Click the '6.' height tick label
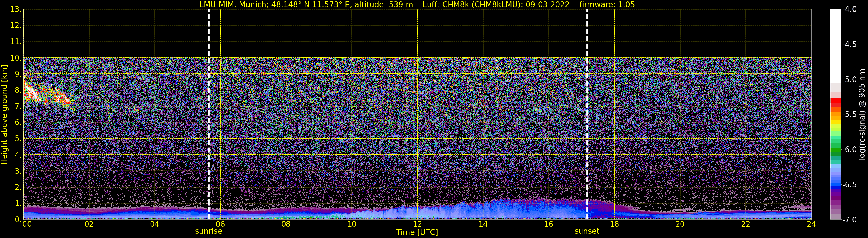868x238 pixels. click(18, 123)
